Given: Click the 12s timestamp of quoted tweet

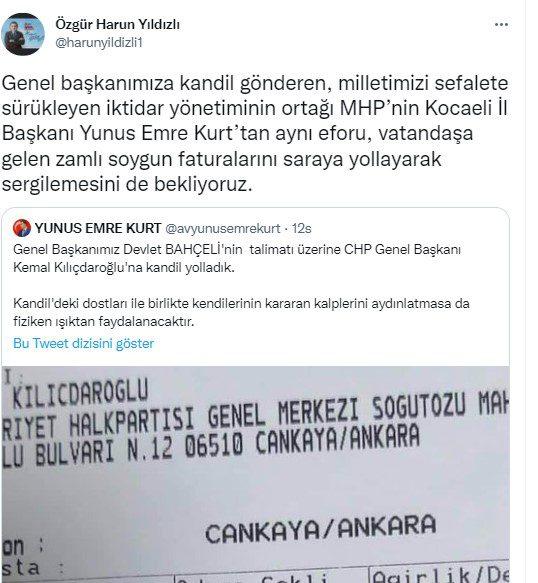Looking at the screenshot, I should (x=302, y=228).
